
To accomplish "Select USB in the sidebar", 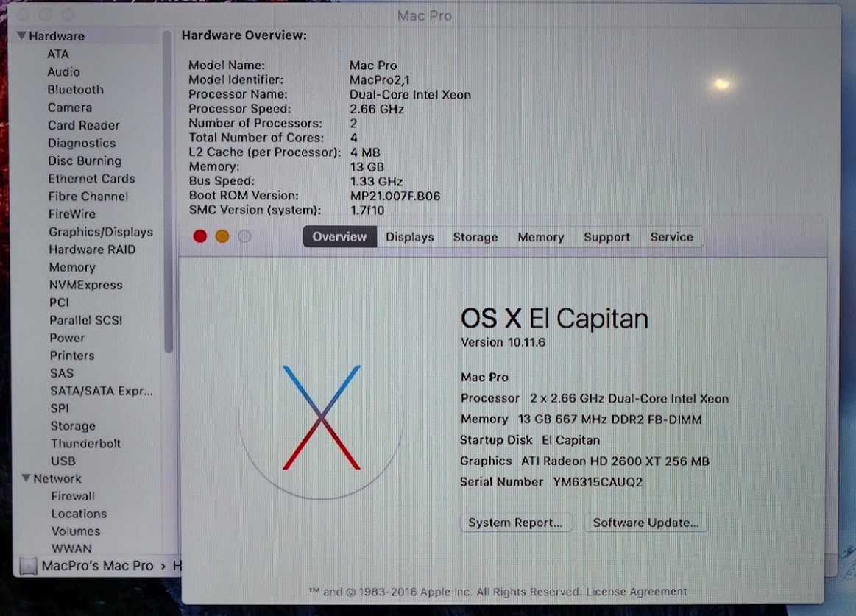I will pyautogui.click(x=63, y=461).
